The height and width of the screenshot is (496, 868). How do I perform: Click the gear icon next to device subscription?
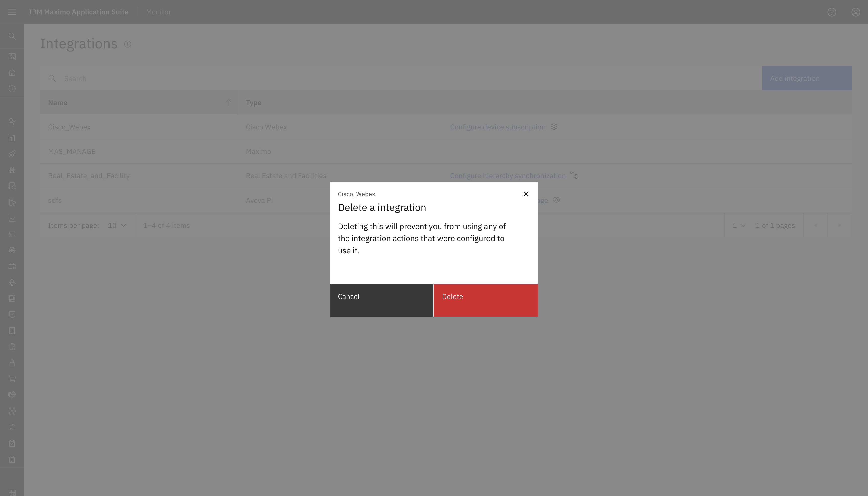[554, 126]
